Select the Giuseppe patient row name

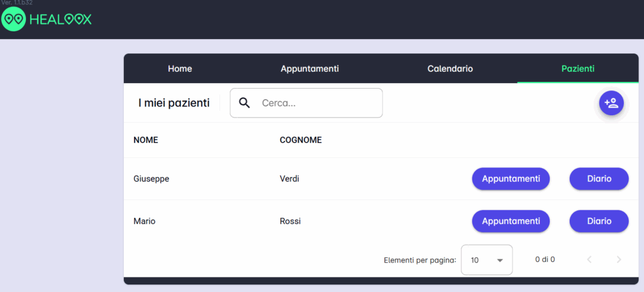151,179
